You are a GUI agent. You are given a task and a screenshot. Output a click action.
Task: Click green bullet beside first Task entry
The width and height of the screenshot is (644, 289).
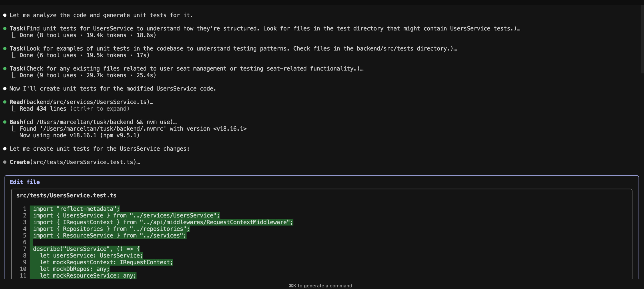click(x=5, y=29)
